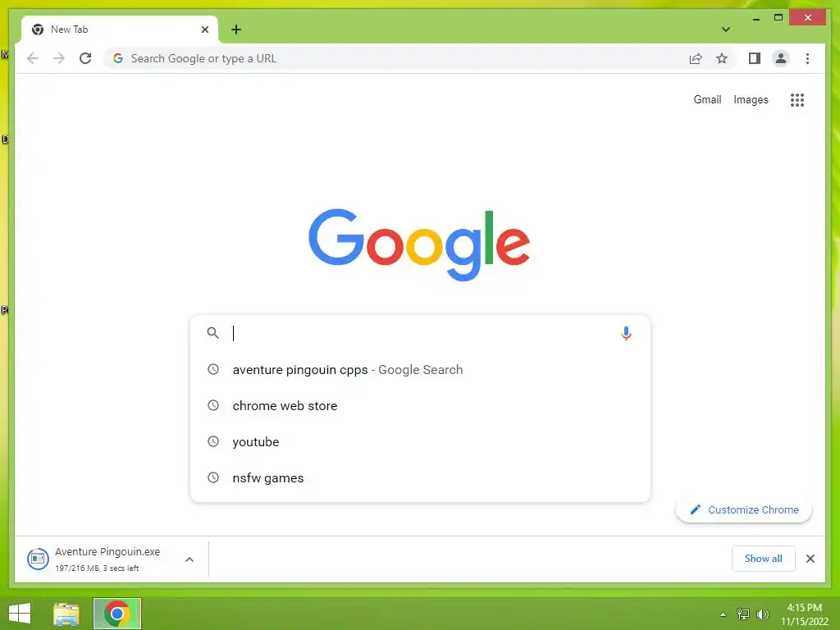Click the clock icon beside 'aventure pingouin cpps'
The height and width of the screenshot is (630, 840).
(212, 369)
